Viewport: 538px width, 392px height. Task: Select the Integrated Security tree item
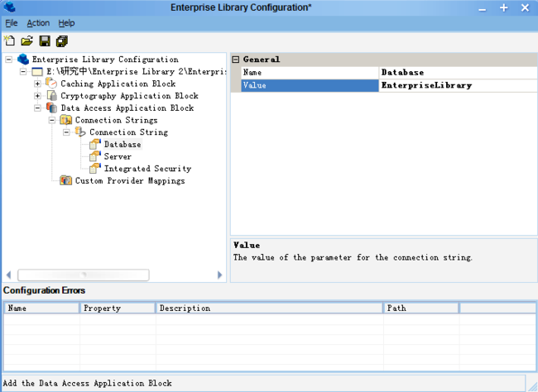(x=147, y=169)
